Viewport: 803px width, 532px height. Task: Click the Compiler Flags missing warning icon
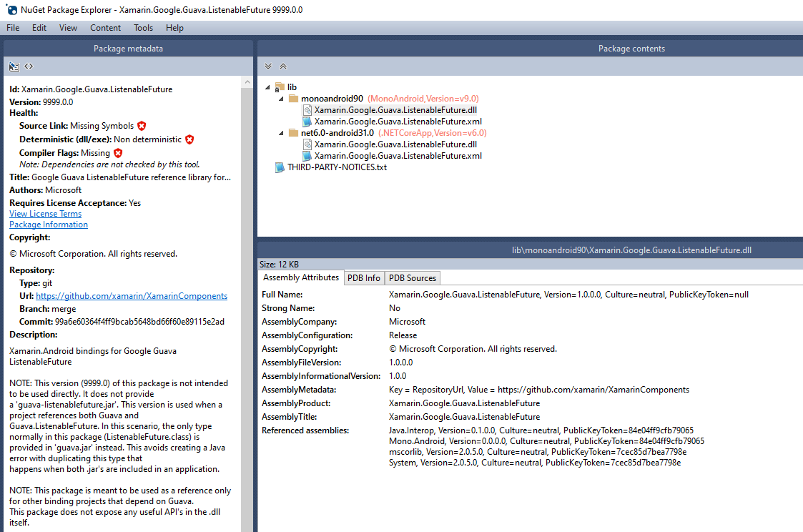point(118,152)
